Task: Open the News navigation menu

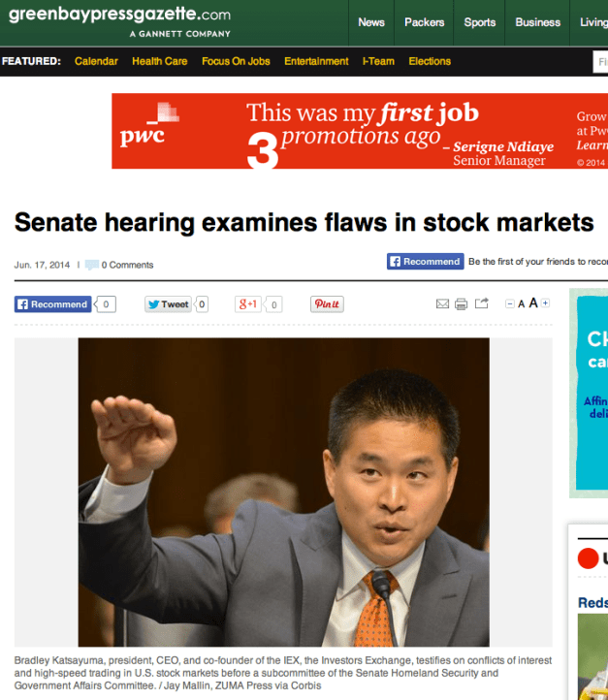Action: pyautogui.click(x=371, y=22)
